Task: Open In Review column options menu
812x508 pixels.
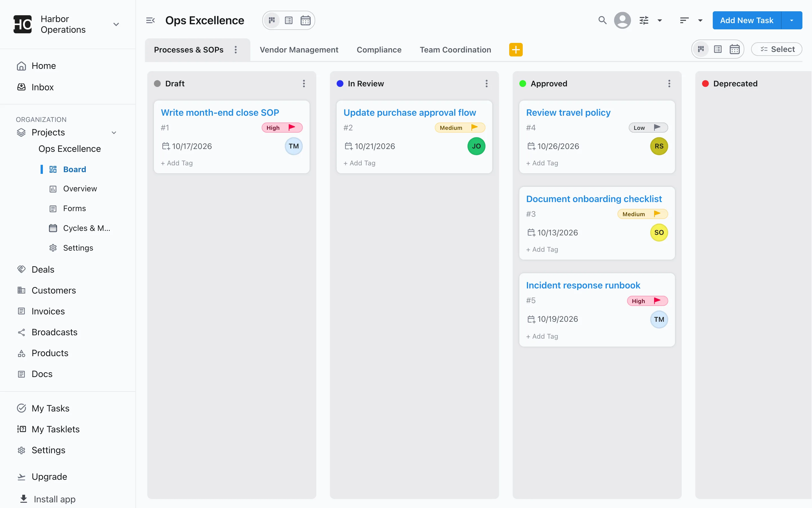Action: (x=487, y=84)
